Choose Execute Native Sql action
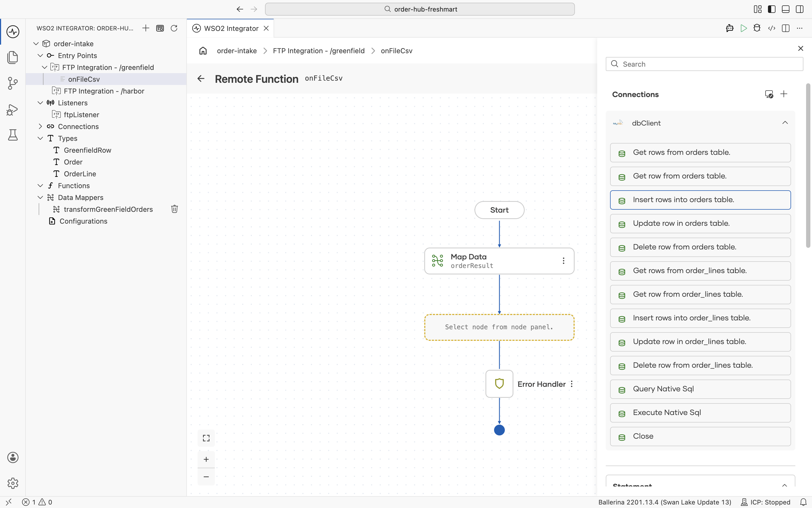The height and width of the screenshot is (508, 812). (700, 413)
